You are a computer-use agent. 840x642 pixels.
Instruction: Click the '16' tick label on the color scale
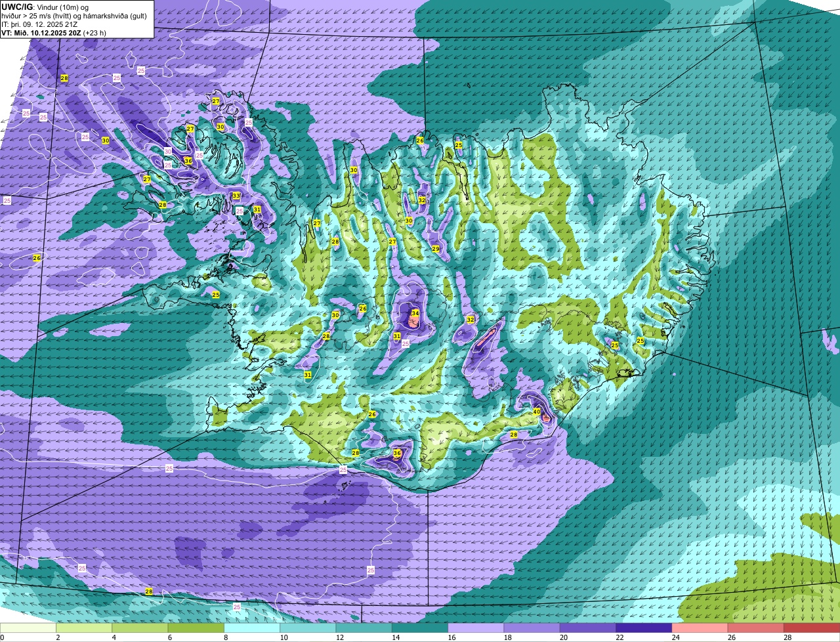tap(451, 637)
